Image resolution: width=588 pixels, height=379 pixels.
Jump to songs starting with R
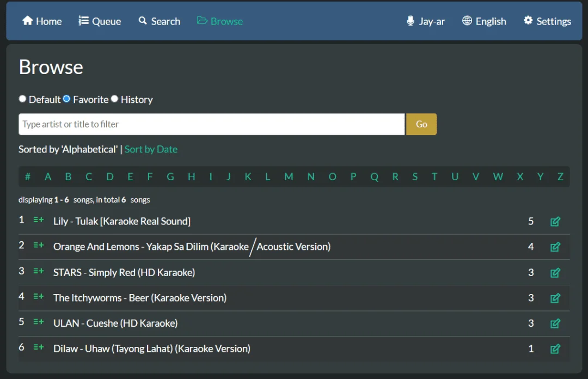click(395, 176)
